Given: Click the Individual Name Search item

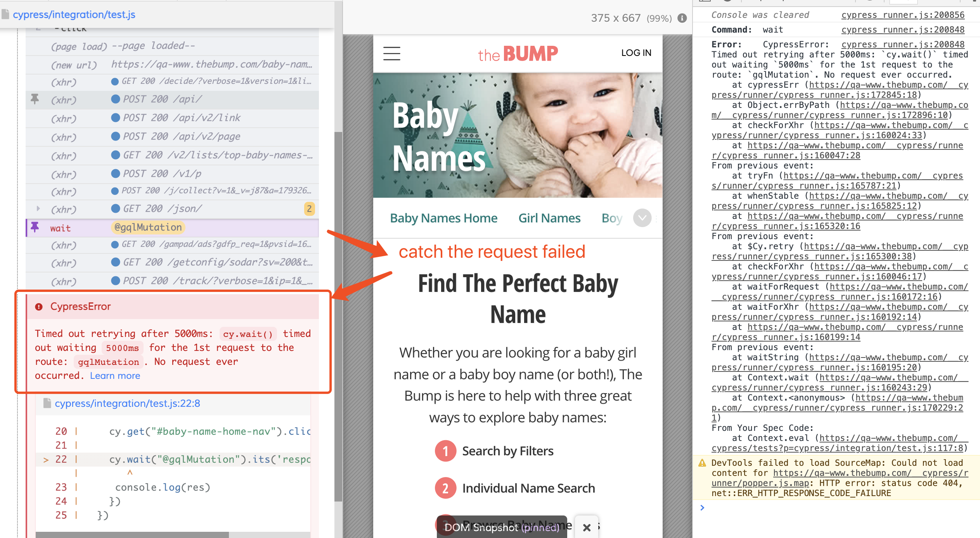Looking at the screenshot, I should [x=528, y=488].
